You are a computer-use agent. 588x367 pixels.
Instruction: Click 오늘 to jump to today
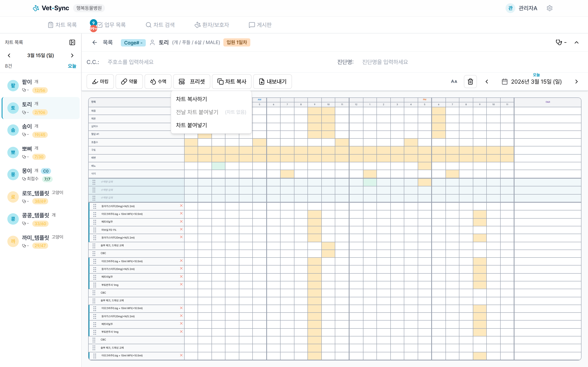(72, 66)
